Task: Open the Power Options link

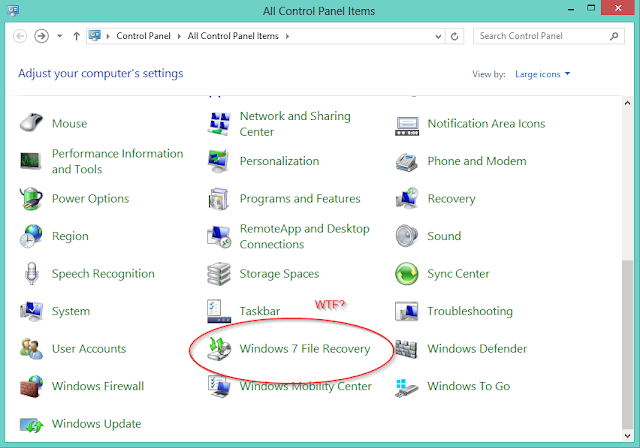Action: (90, 199)
